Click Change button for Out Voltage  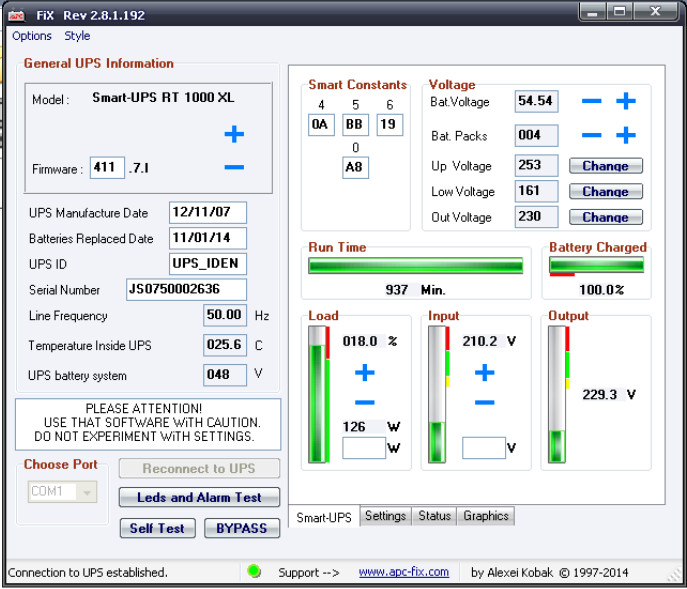(x=606, y=217)
